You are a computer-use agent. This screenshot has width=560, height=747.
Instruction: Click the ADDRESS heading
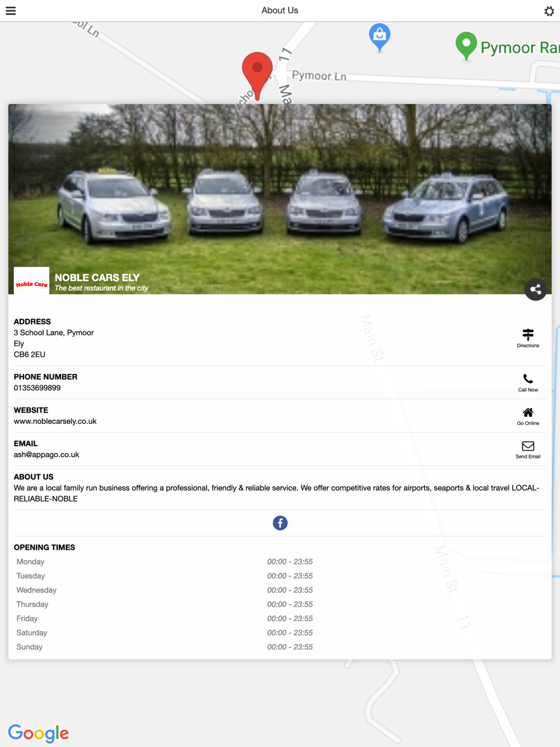click(x=32, y=322)
